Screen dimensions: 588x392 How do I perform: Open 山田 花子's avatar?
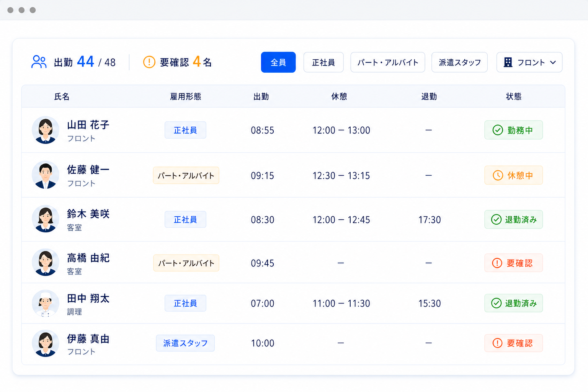pyautogui.click(x=46, y=130)
